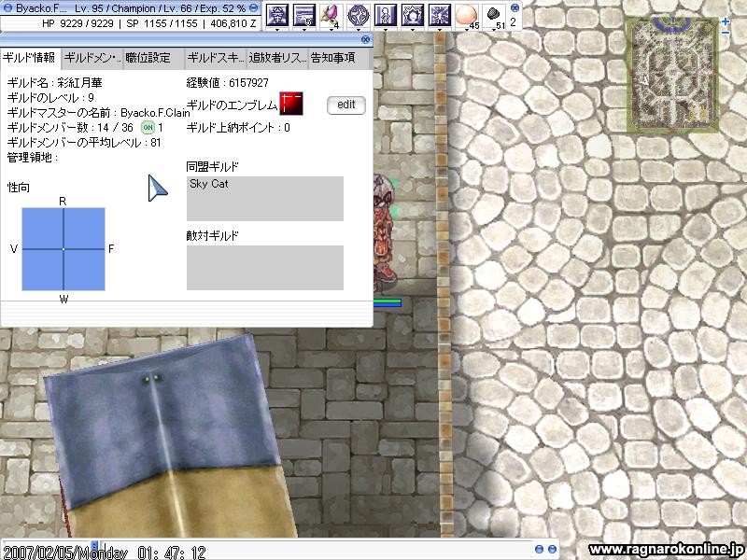Select Sky Cat in the allied guild list
Image resolution: width=747 pixels, height=560 pixels.
208,184
